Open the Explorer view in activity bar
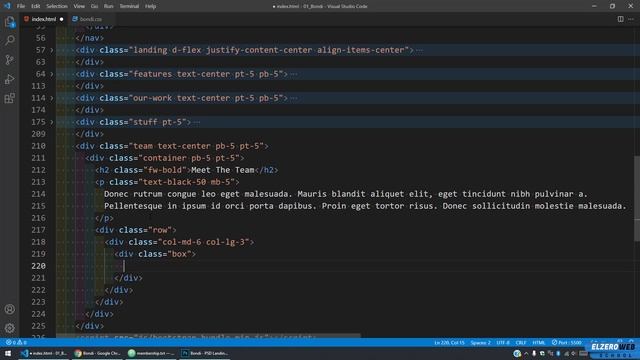This screenshot has width=640, height=360. tap(9, 22)
